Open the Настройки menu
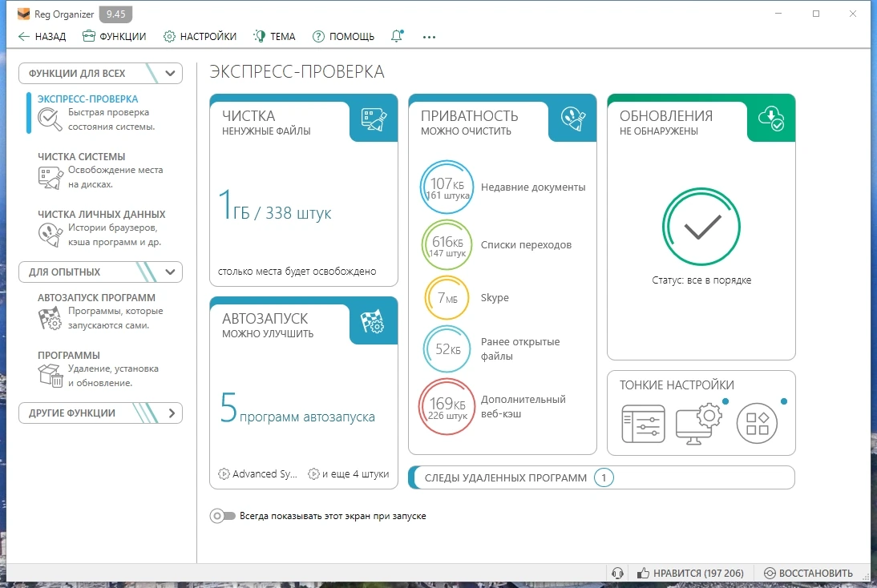This screenshot has width=877, height=588. [x=200, y=36]
